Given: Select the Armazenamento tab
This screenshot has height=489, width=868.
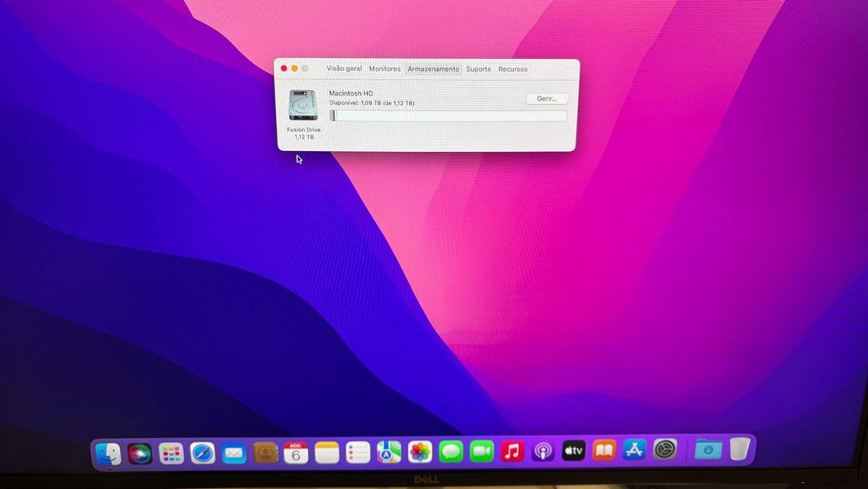Looking at the screenshot, I should point(433,69).
